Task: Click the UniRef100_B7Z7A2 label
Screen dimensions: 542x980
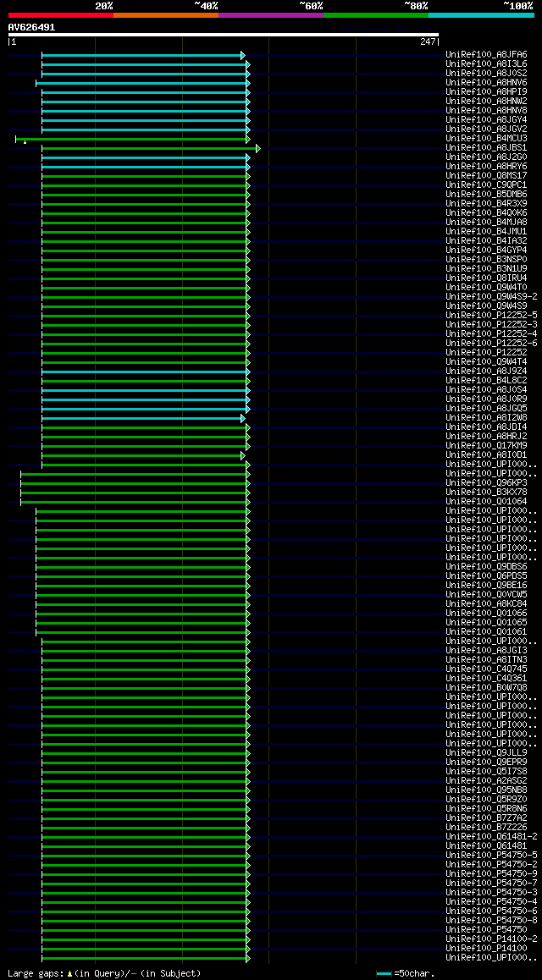Action: click(x=486, y=818)
